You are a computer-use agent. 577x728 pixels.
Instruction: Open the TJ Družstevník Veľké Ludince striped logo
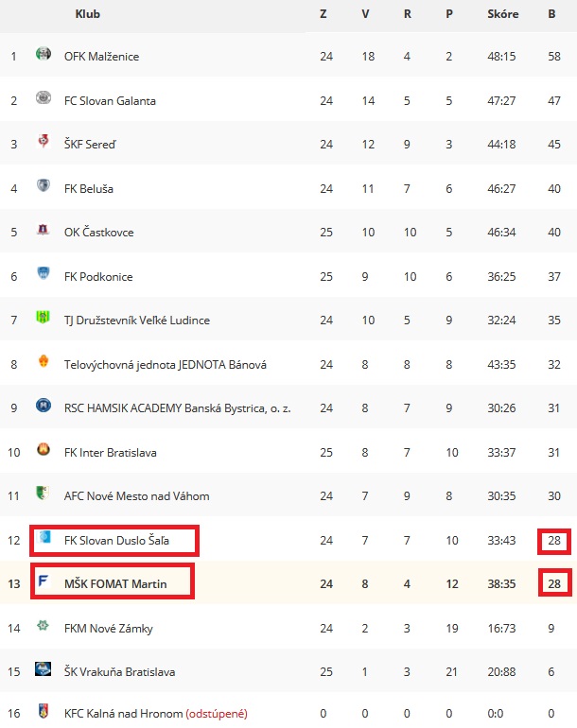coord(44,317)
